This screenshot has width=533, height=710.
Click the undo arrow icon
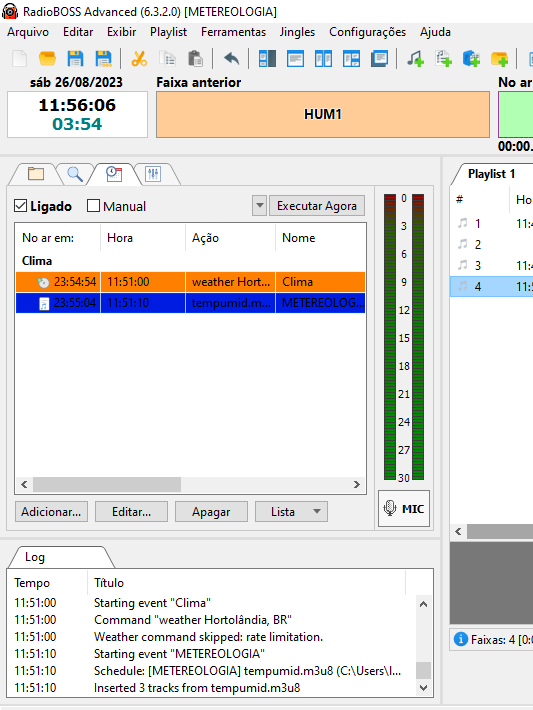click(x=231, y=59)
